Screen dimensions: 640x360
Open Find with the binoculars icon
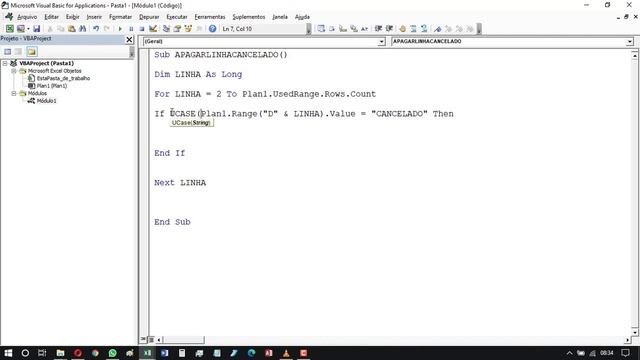tap(82, 29)
